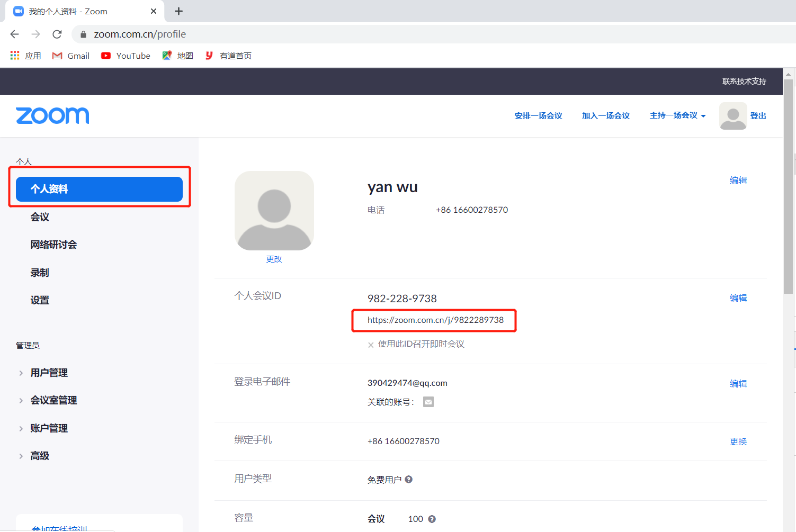Image resolution: width=796 pixels, height=532 pixels.
Task: Open 录制 in the sidebar
Action: pyautogui.click(x=40, y=273)
